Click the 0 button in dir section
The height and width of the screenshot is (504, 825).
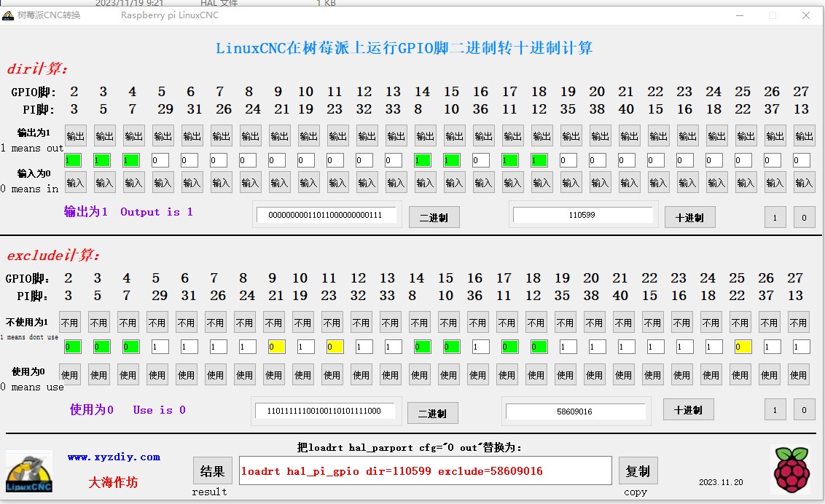pyautogui.click(x=804, y=218)
